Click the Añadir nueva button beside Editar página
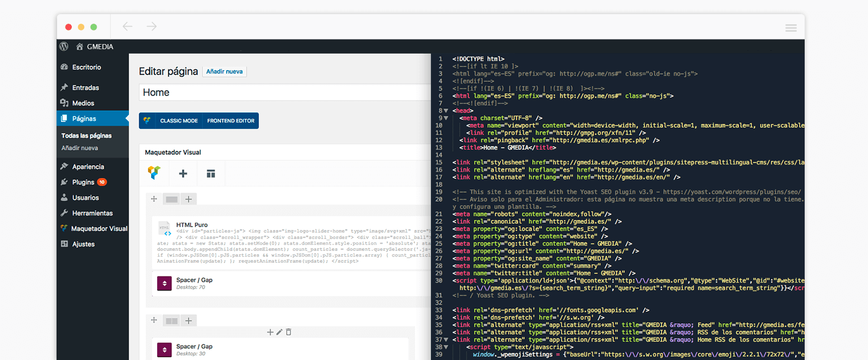 [x=224, y=72]
